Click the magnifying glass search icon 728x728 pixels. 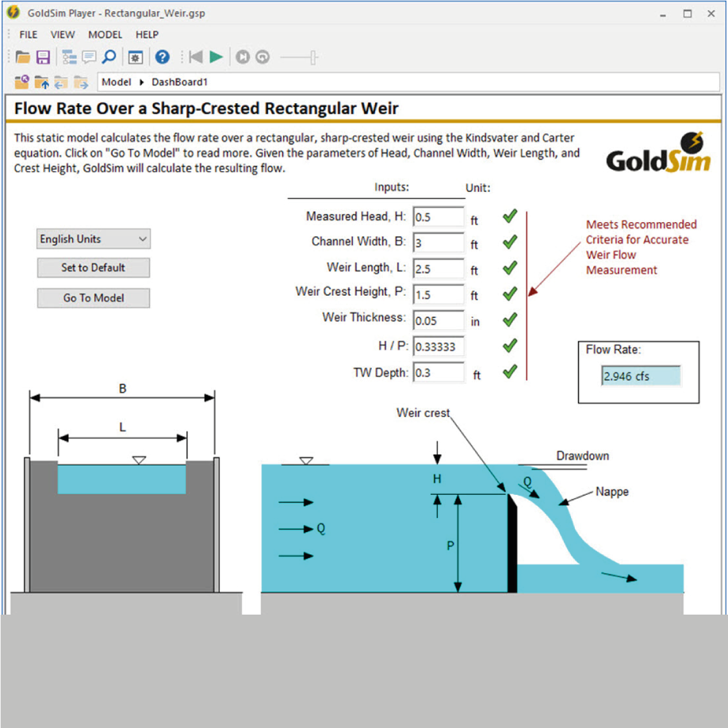click(109, 57)
